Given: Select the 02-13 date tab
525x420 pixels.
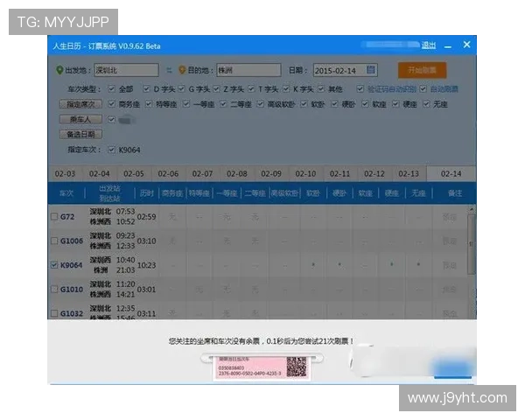Looking at the screenshot, I should pos(409,174).
